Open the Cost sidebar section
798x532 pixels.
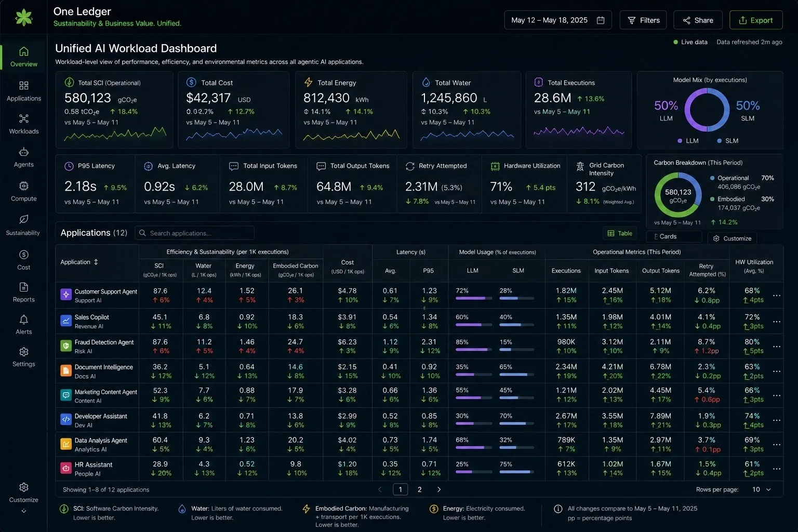pyautogui.click(x=23, y=260)
